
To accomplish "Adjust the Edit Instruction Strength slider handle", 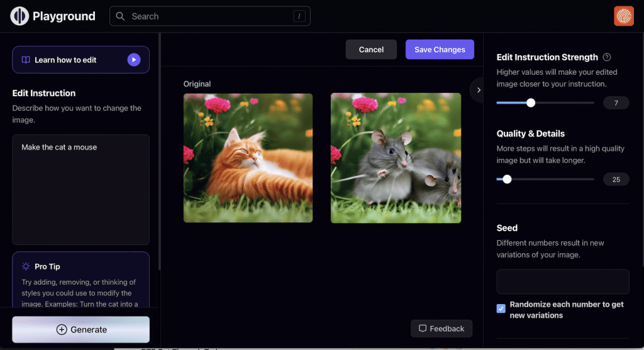I will [531, 102].
